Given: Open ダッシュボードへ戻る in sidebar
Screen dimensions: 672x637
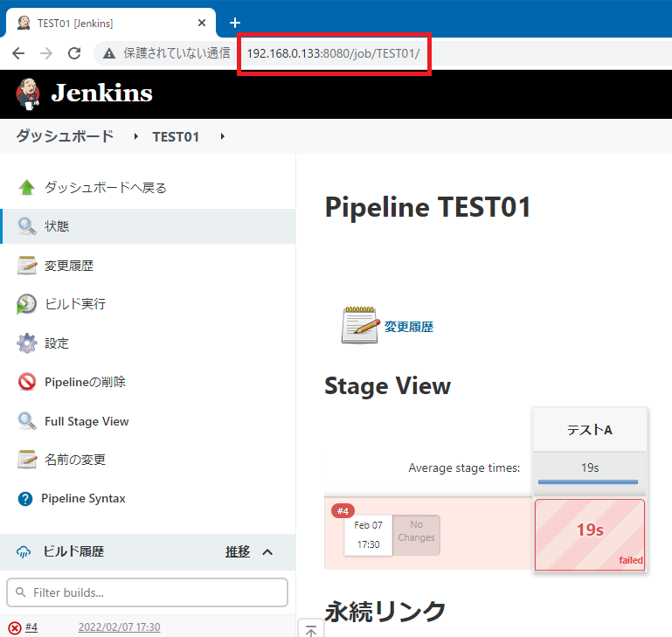Looking at the screenshot, I should pos(106,187).
